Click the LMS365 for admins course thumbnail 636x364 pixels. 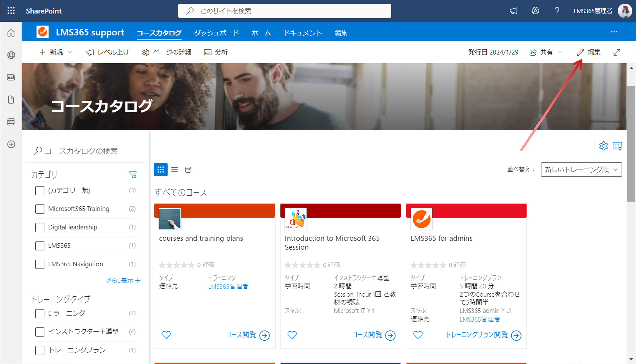[421, 219]
